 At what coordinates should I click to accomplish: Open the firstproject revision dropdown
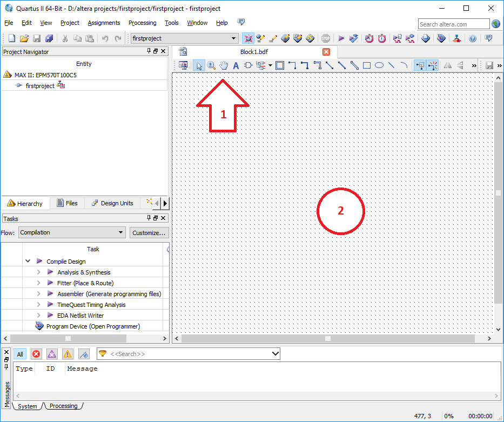234,38
